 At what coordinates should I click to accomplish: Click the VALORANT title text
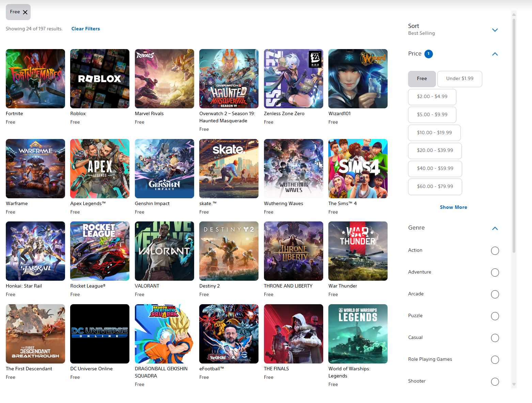tap(147, 286)
